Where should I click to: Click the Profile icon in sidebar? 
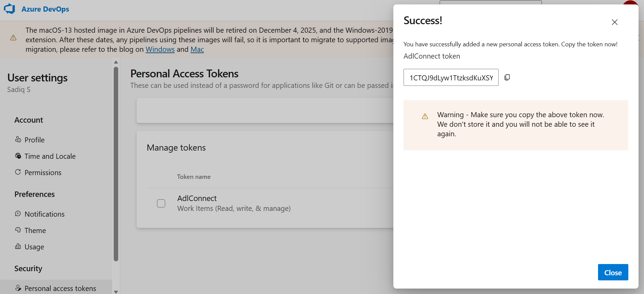18,139
